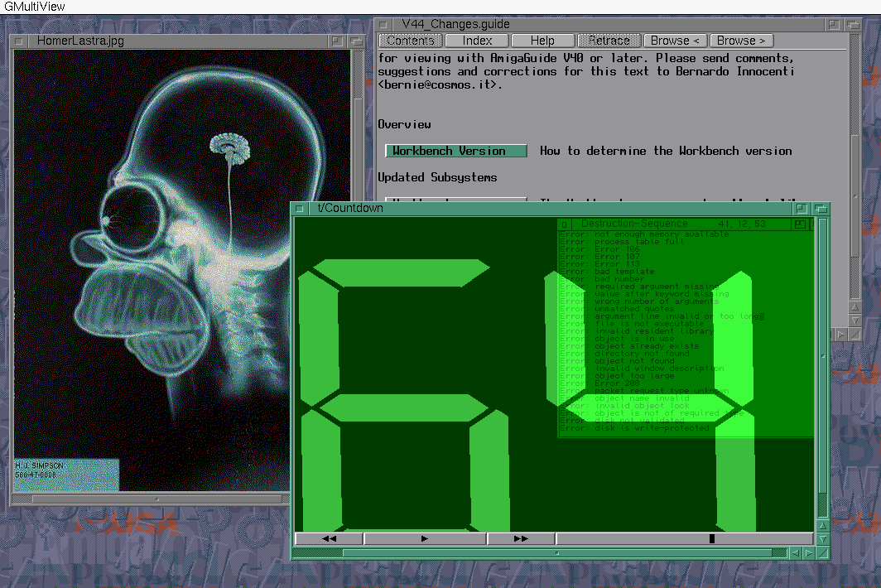Click the HomerLastra.jpg horizontal scrollbar
Viewport: 881px width, 588px height.
tap(157, 499)
